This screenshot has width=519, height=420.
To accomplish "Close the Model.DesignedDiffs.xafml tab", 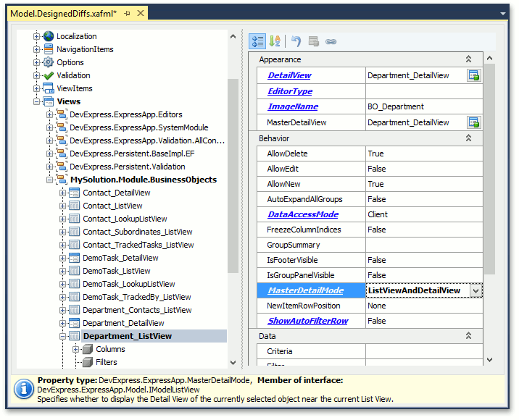I will 141,13.
